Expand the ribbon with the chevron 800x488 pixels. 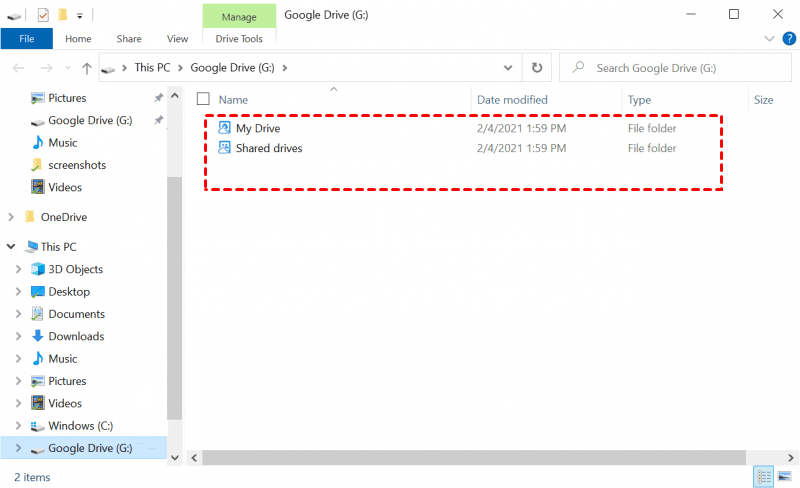769,39
